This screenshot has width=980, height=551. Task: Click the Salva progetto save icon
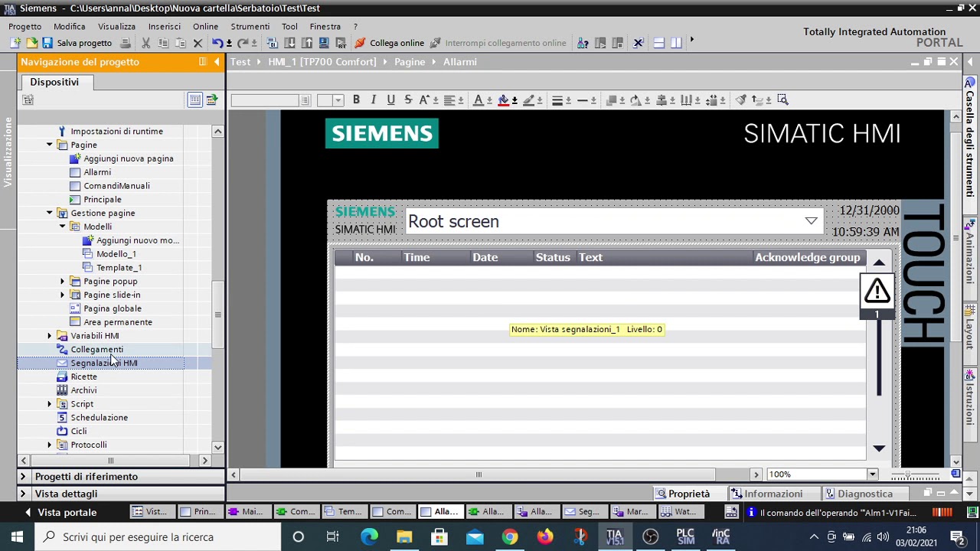click(x=47, y=43)
